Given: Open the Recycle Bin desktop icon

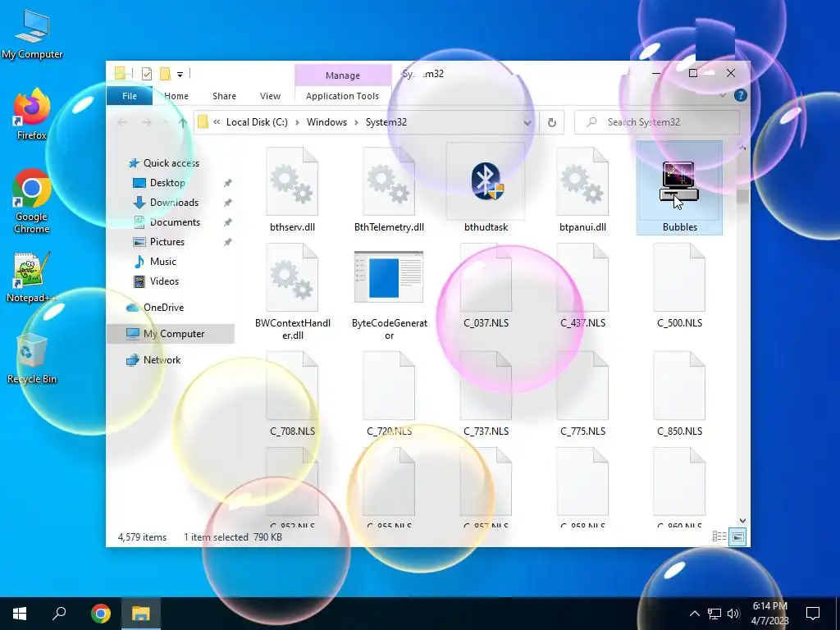Looking at the screenshot, I should pos(32,358).
